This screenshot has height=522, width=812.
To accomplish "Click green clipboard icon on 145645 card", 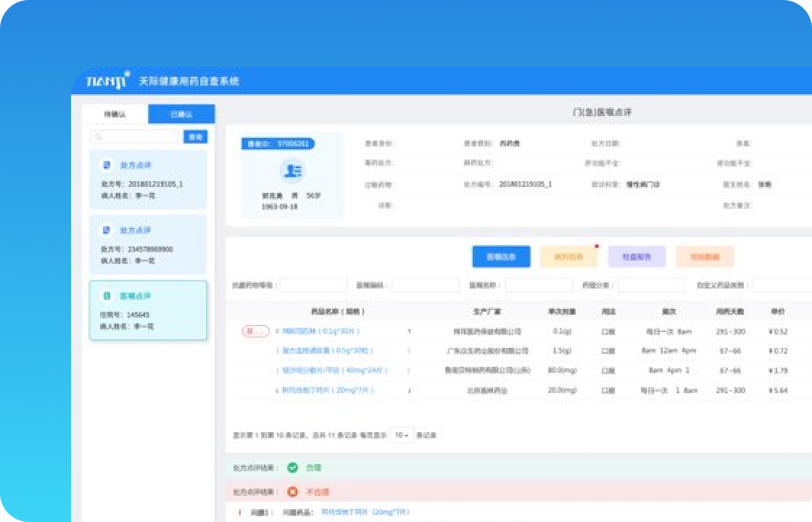I will (107, 296).
